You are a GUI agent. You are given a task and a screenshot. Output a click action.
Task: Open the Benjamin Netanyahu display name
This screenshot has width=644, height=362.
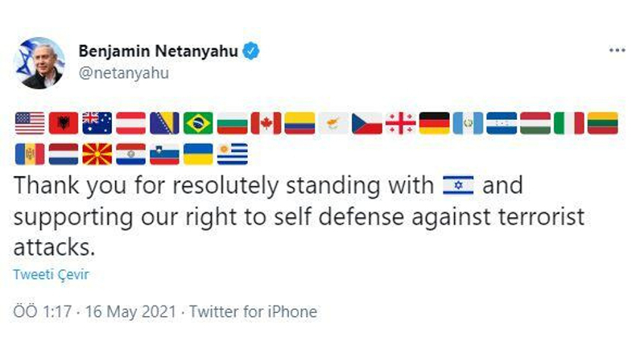pyautogui.click(x=158, y=51)
